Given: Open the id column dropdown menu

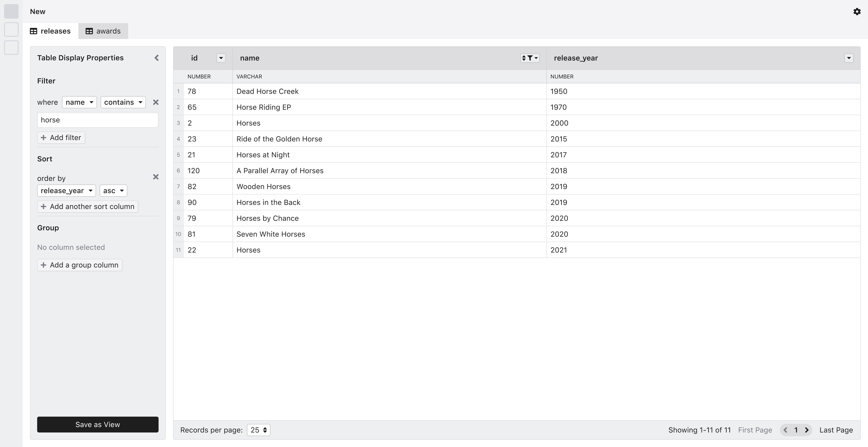Looking at the screenshot, I should 221,58.
